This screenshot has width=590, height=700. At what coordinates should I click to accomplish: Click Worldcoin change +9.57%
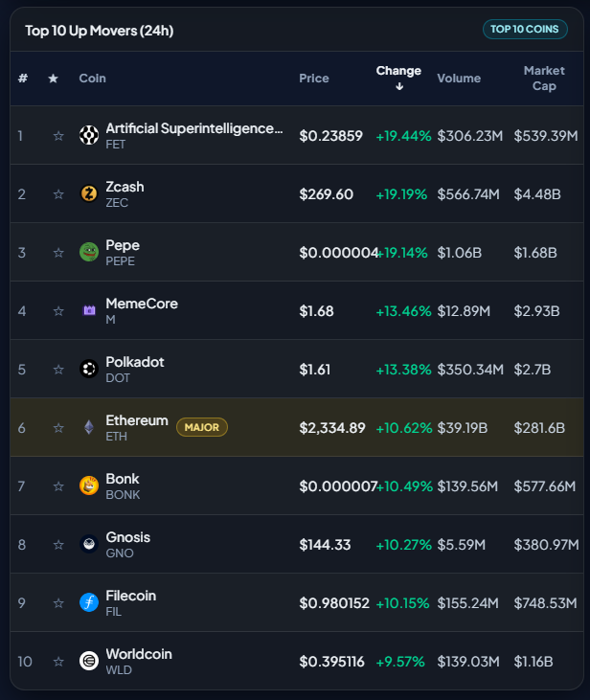[x=400, y=662]
